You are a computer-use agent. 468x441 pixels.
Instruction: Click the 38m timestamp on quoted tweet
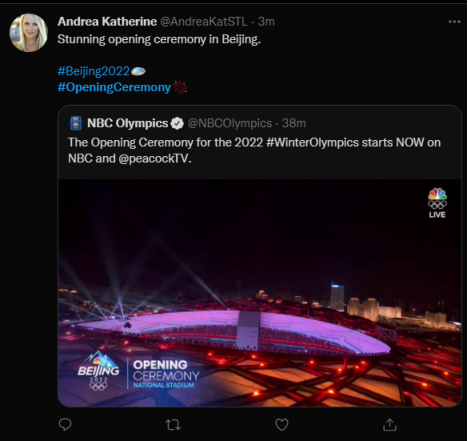click(x=294, y=123)
